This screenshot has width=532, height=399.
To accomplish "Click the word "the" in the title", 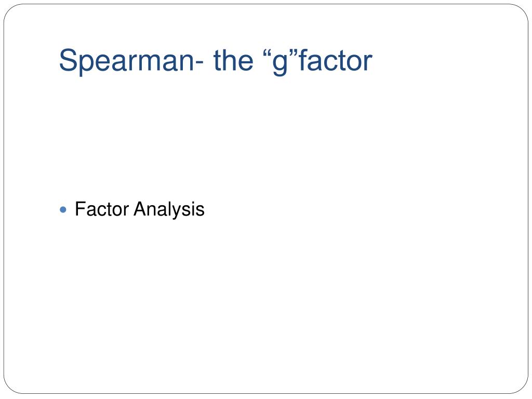I will (233, 60).
